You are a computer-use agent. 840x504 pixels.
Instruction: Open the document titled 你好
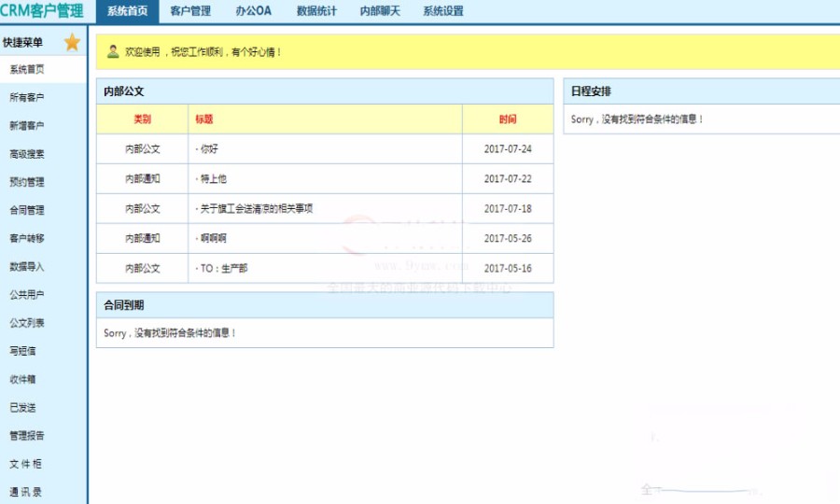pyautogui.click(x=209, y=149)
